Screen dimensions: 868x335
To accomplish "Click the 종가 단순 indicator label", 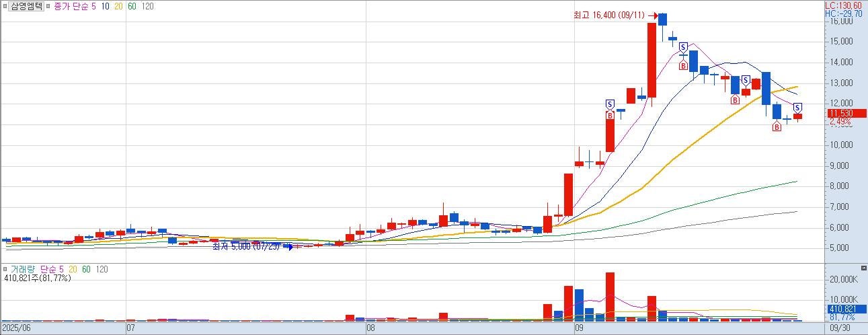I will [x=71, y=6].
